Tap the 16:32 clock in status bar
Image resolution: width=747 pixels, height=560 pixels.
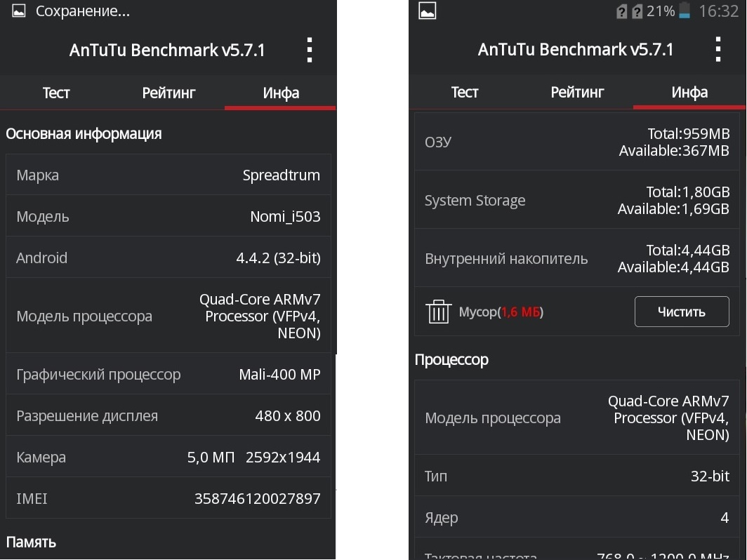click(x=718, y=11)
